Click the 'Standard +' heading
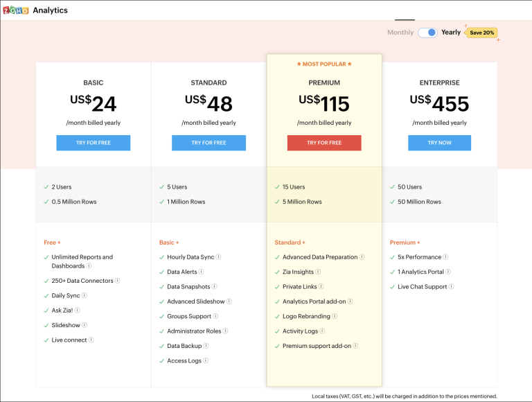Viewport: 532px width, 402px height. click(x=290, y=243)
